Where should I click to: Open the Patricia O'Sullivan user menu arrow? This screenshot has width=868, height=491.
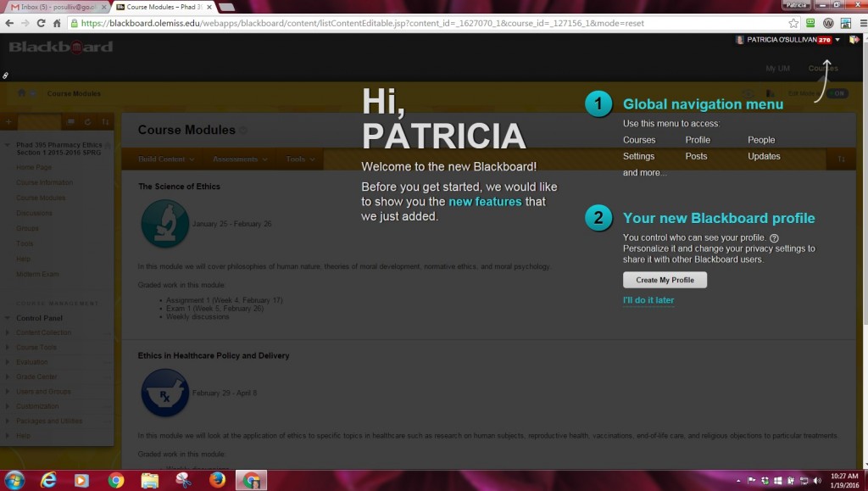[x=837, y=40]
